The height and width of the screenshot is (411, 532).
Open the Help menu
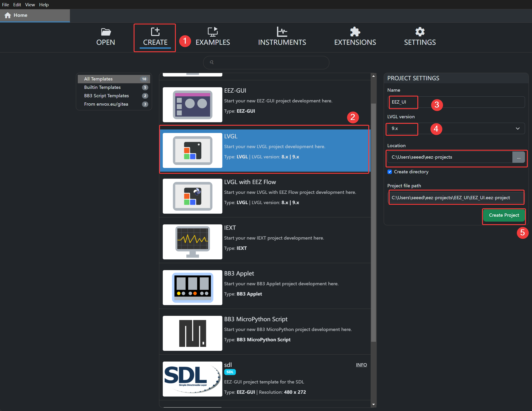coord(44,5)
